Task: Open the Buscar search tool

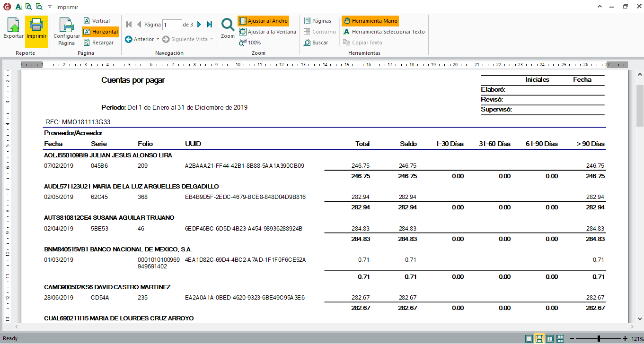Action: pos(316,43)
